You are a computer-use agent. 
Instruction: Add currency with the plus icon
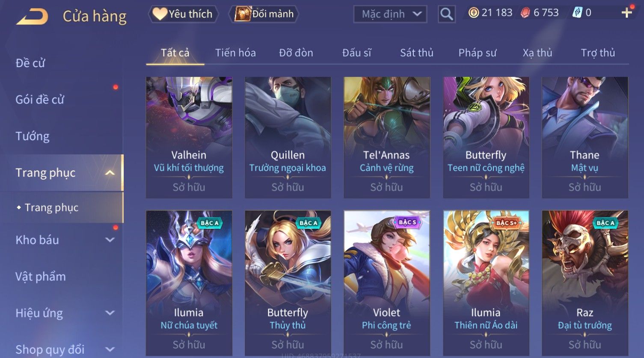(x=627, y=13)
